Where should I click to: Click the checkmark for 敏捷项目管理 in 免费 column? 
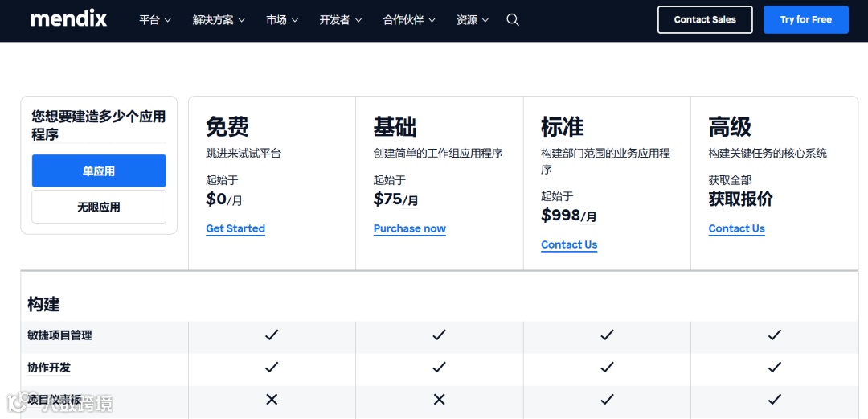point(272,335)
